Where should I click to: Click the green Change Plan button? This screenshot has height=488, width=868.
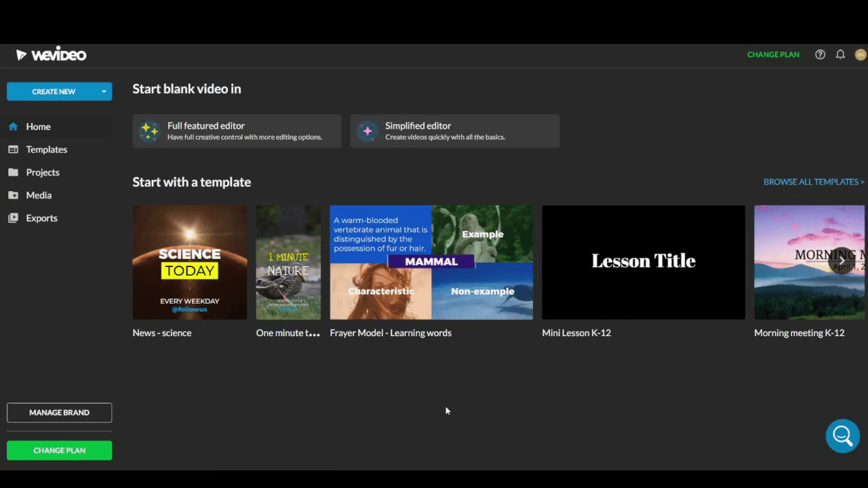[60, 451]
